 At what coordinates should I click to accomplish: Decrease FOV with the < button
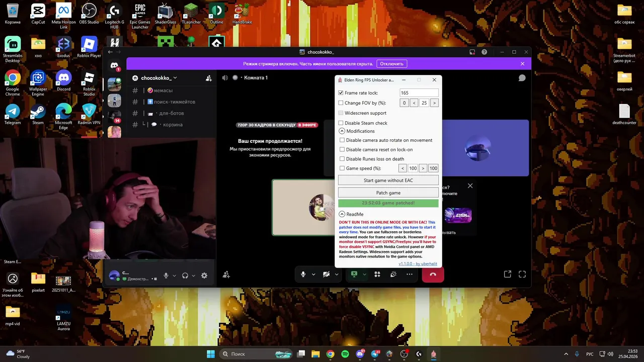click(414, 103)
